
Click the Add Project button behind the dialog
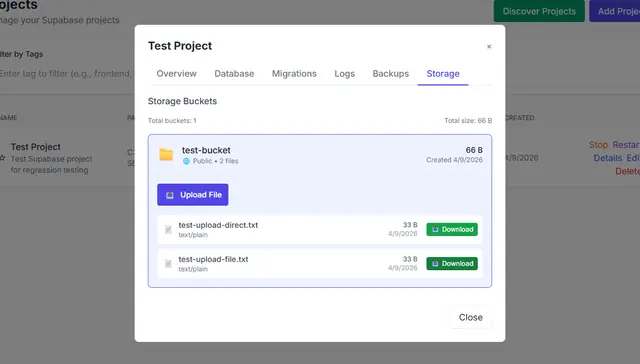coord(615,11)
